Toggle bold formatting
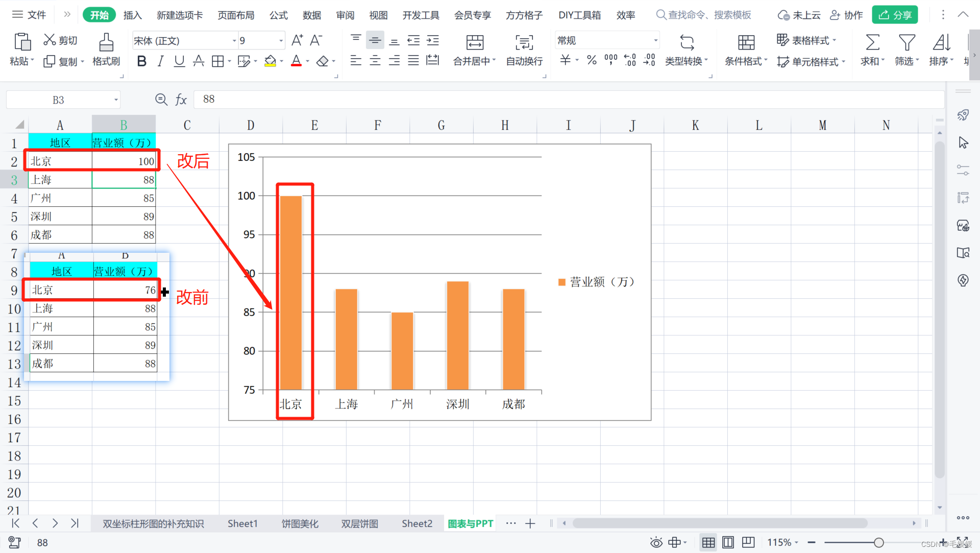 (141, 62)
